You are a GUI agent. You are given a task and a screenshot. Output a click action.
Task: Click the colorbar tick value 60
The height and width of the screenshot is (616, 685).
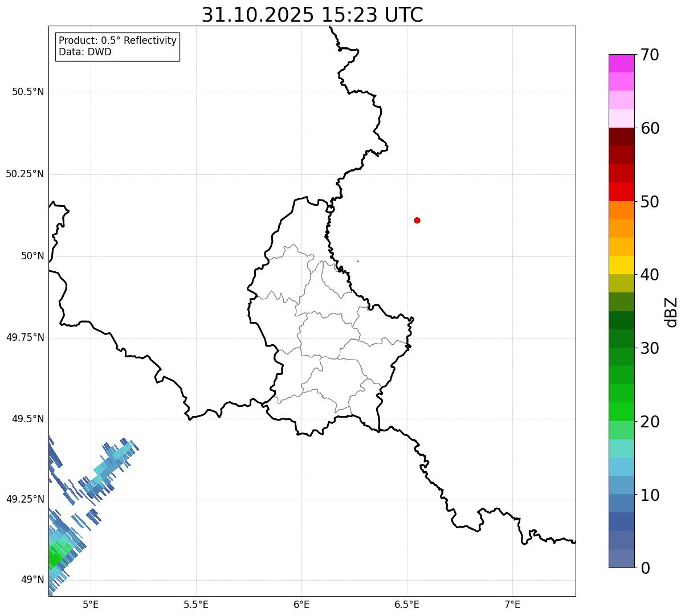coord(650,128)
